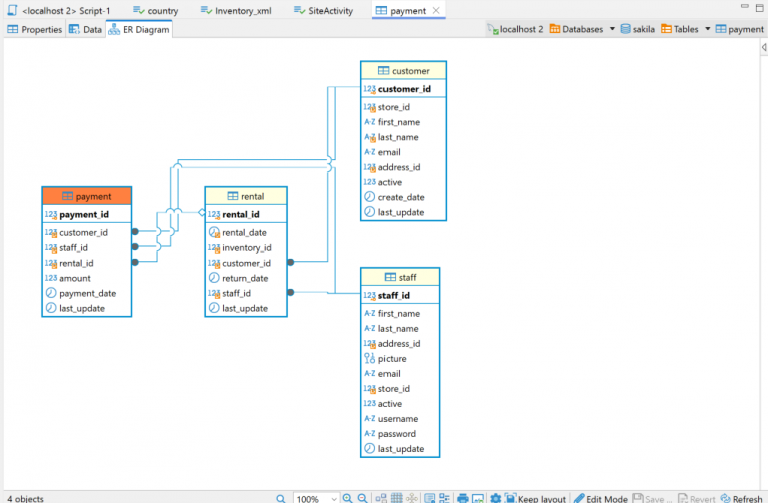Select the staff table header in the diagram
768x503 pixels.
click(400, 277)
